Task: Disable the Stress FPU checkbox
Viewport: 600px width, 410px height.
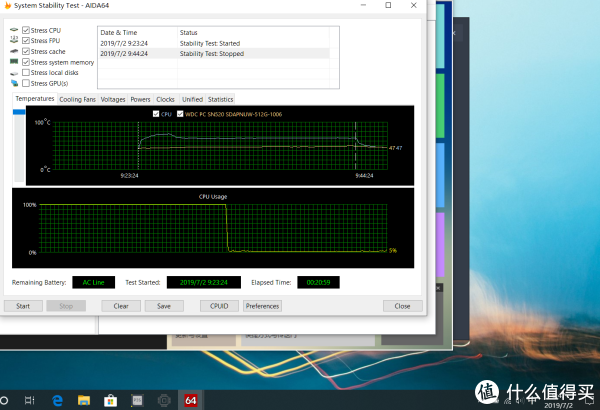Action: (x=26, y=41)
